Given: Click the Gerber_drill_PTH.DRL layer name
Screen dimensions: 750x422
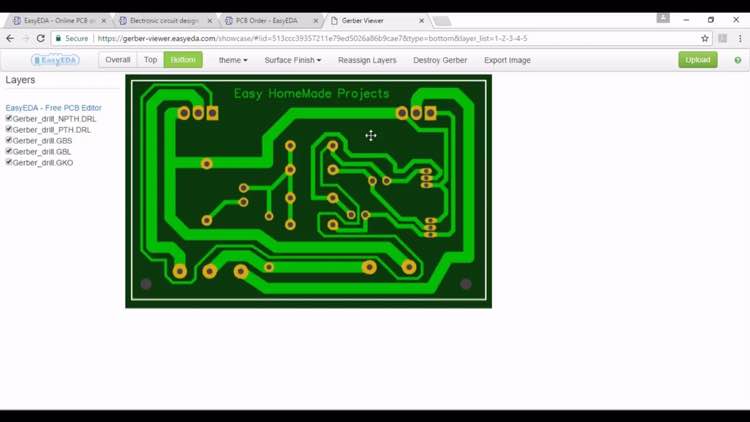Looking at the screenshot, I should [x=52, y=130].
